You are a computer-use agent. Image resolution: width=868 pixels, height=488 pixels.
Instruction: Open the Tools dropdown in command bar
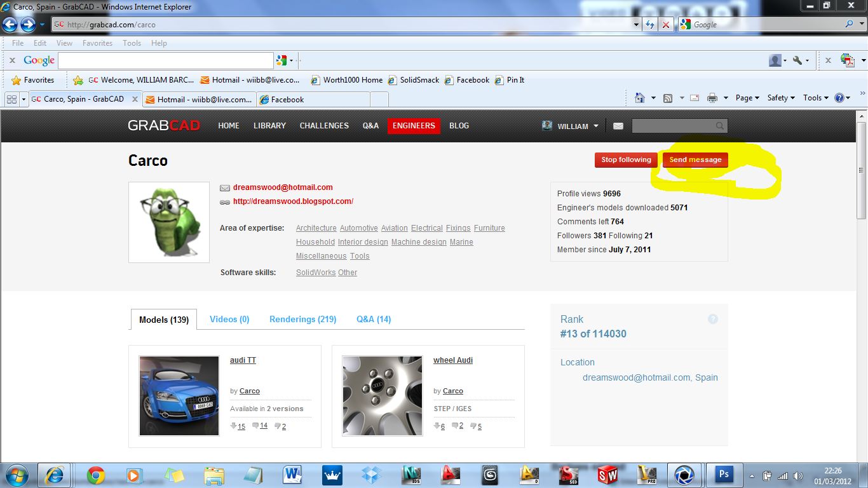click(x=816, y=98)
